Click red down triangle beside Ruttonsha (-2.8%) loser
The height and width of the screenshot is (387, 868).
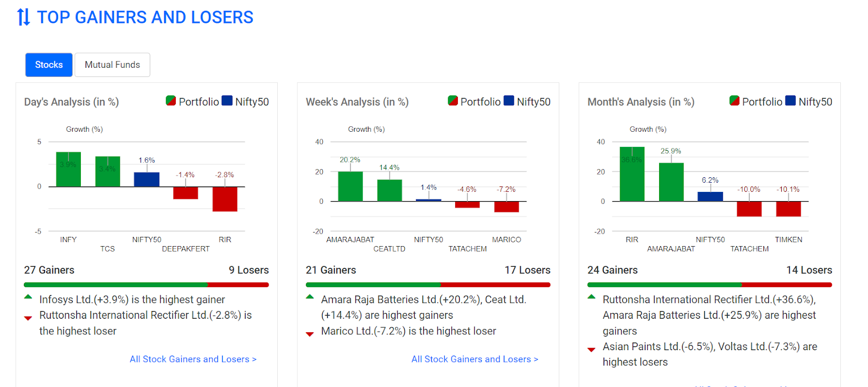[x=28, y=318]
